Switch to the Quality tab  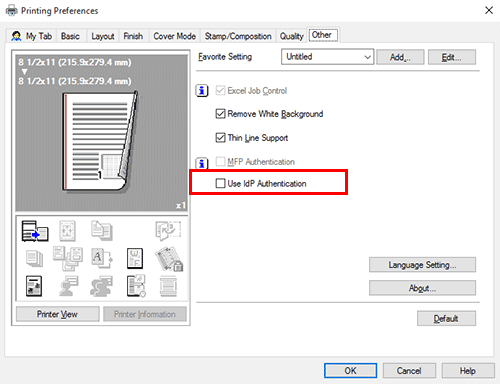(292, 36)
